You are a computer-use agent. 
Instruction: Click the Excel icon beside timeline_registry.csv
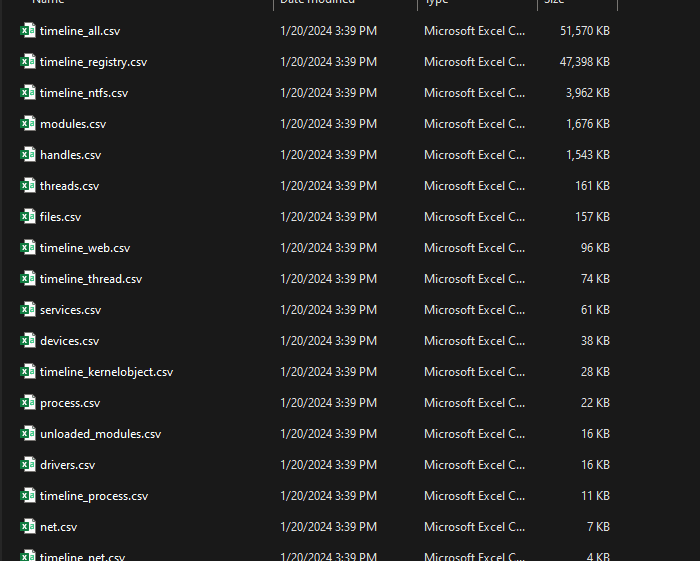tap(28, 62)
